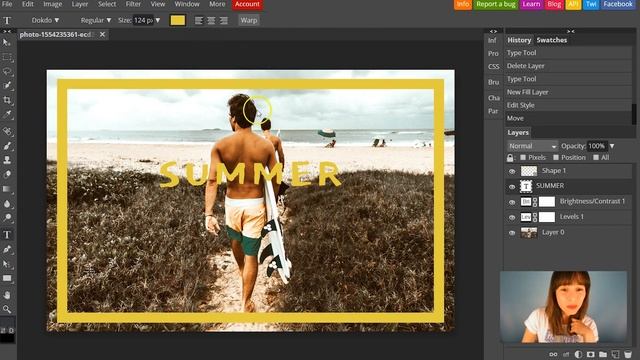Click the Report a bug link
Viewport: 640px width, 360px height.
pos(496,4)
